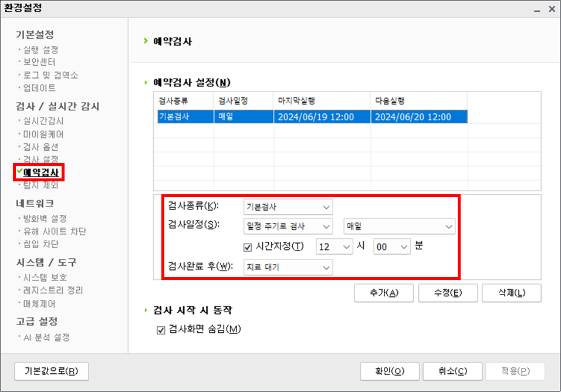Click 마지막실행 column header

(x=322, y=101)
